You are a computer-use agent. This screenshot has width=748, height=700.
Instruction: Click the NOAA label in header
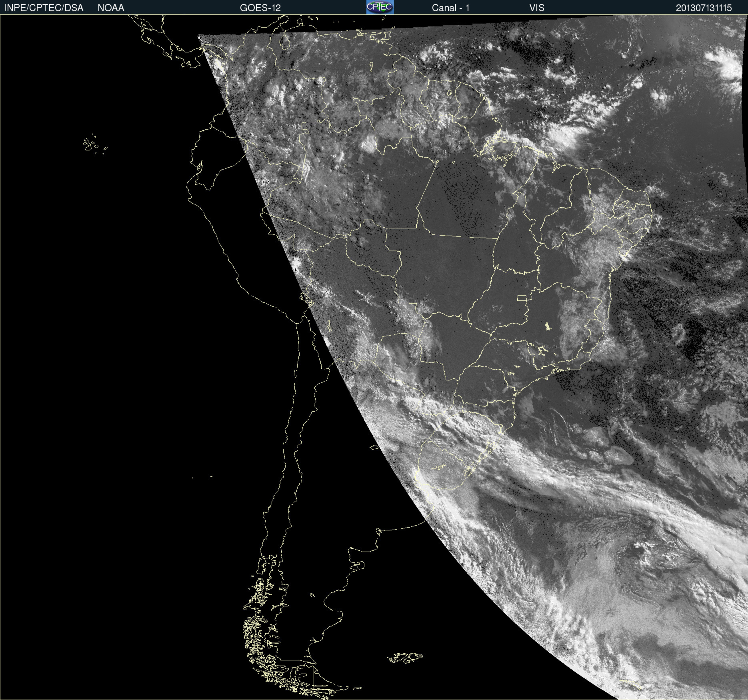tap(111, 8)
